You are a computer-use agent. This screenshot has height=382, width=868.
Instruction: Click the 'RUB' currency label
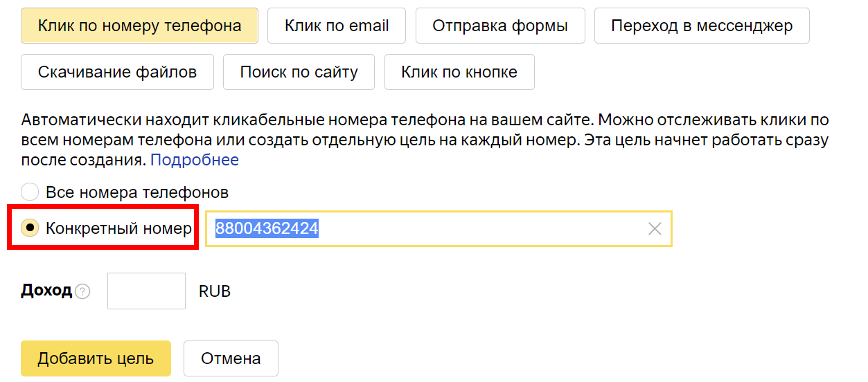pos(215,291)
